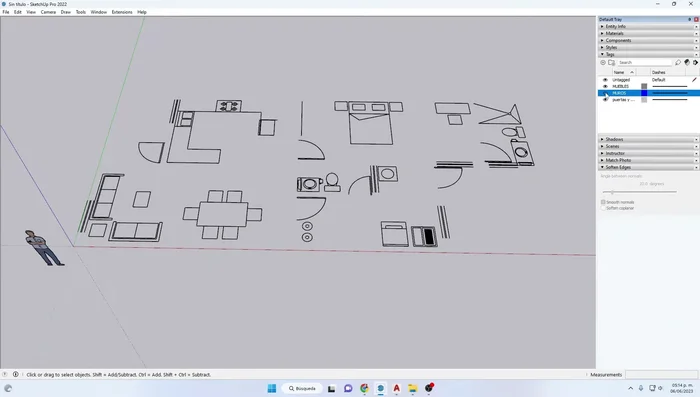Click the volume icon in the system tray

point(661,388)
